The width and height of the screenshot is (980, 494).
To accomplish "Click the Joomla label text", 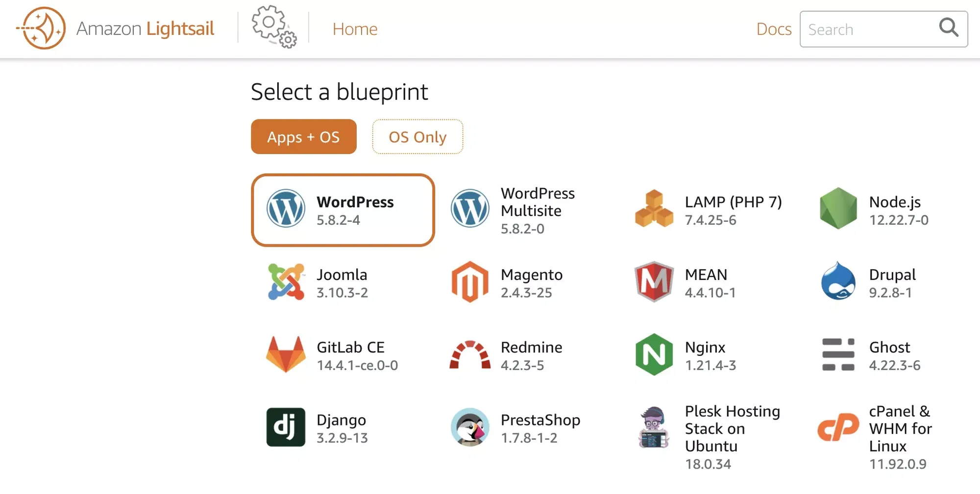I will pos(342,275).
